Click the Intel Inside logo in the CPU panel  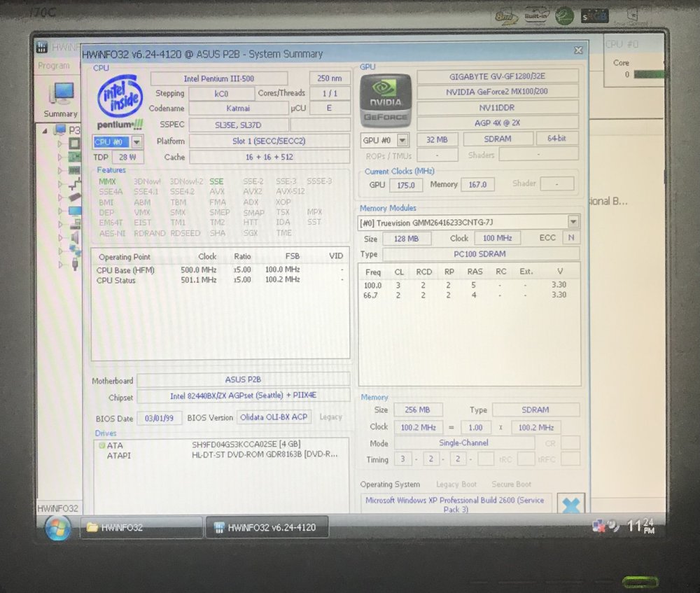point(118,95)
